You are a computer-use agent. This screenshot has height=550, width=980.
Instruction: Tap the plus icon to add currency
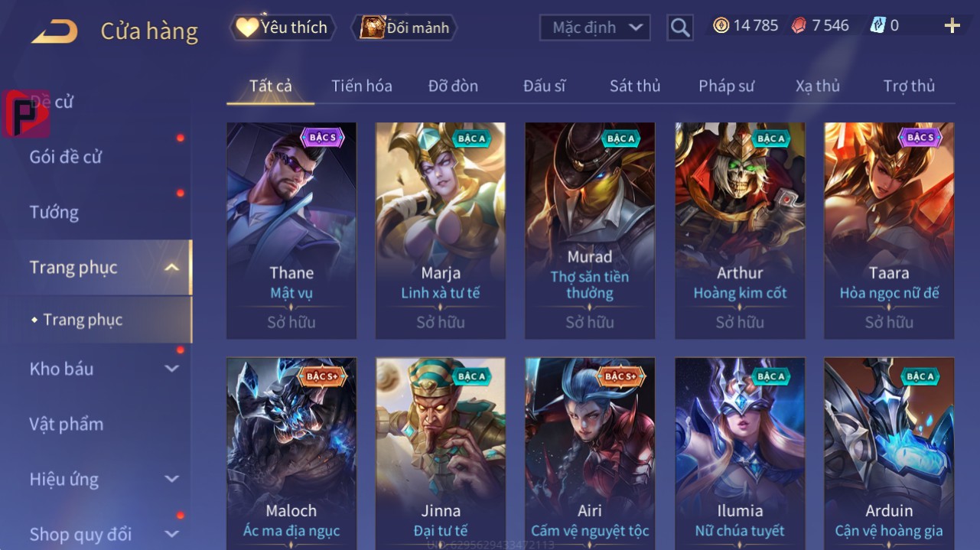click(x=952, y=27)
